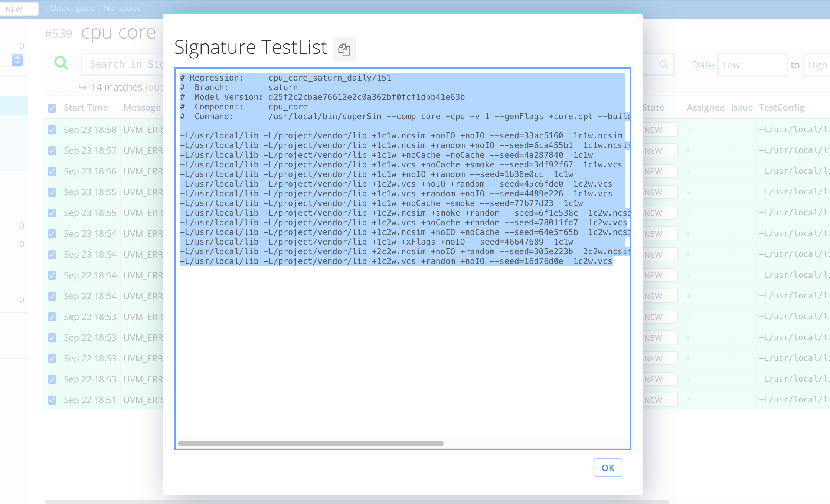Viewport: 830px width, 504px height.
Task: Click the line with seed=33ac5160
Action: tap(401, 136)
